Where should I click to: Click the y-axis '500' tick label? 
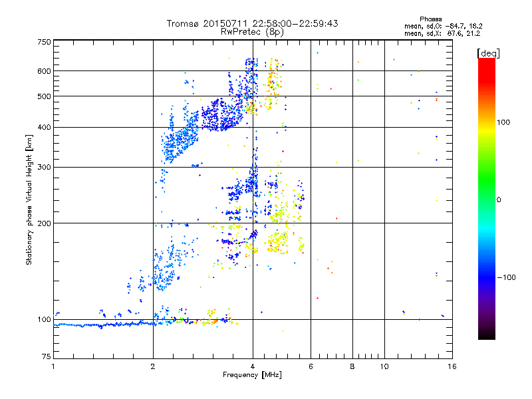(x=44, y=96)
